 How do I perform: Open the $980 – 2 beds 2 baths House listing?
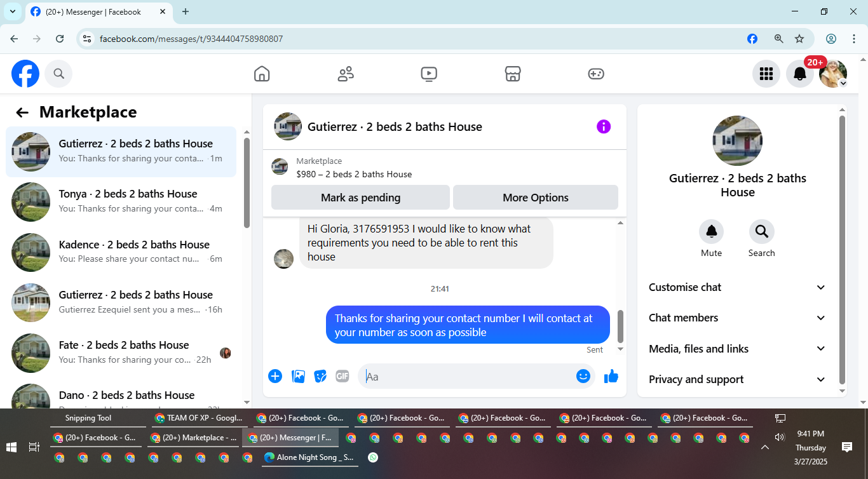(354, 174)
